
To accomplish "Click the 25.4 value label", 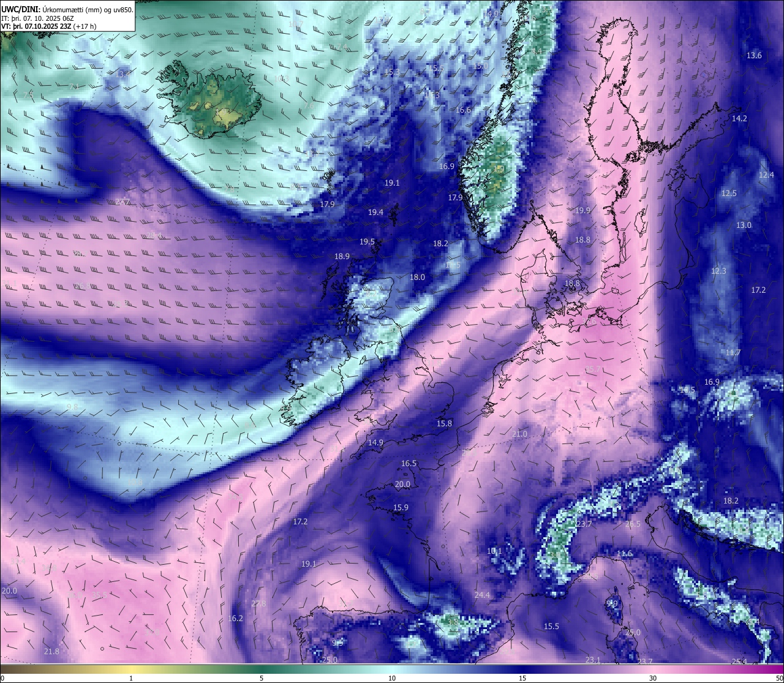I will coord(739,662).
